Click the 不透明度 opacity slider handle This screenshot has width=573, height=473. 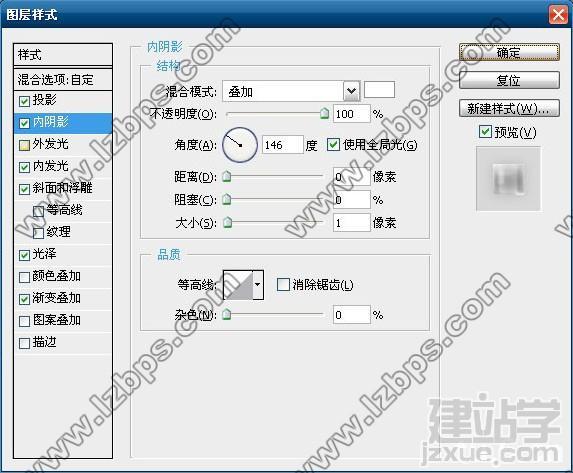[324, 114]
